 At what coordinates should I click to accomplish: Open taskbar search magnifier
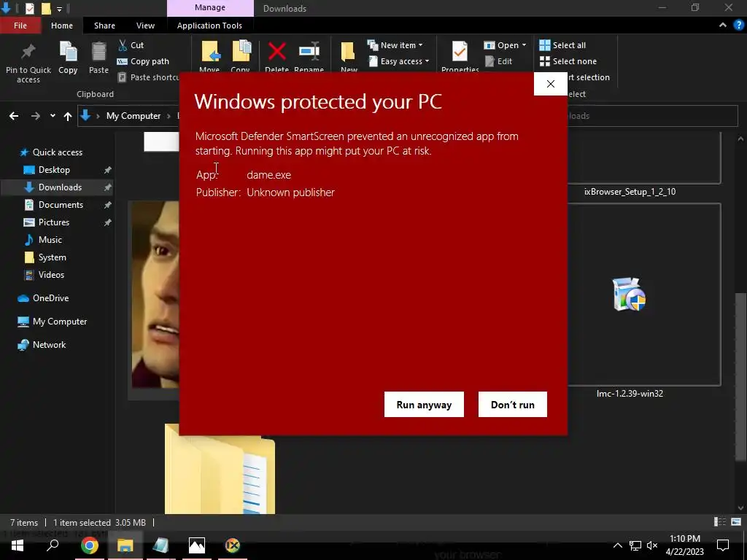tap(53, 545)
